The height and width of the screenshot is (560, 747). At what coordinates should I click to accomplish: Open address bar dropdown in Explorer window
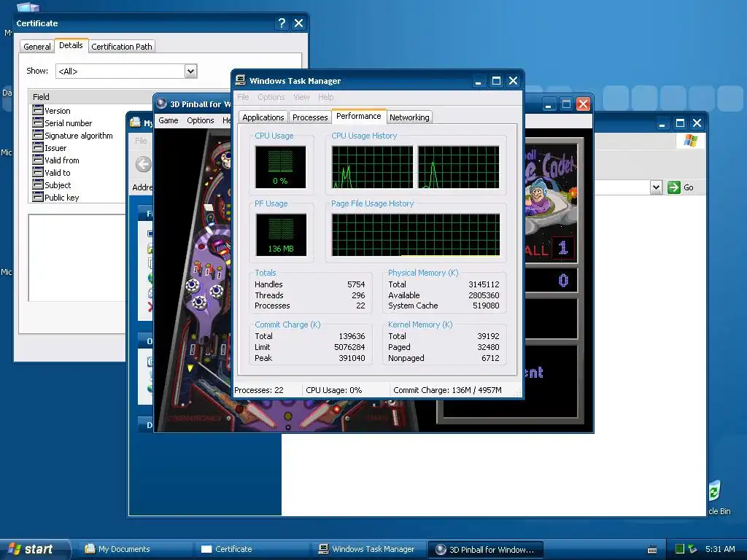[x=656, y=187]
